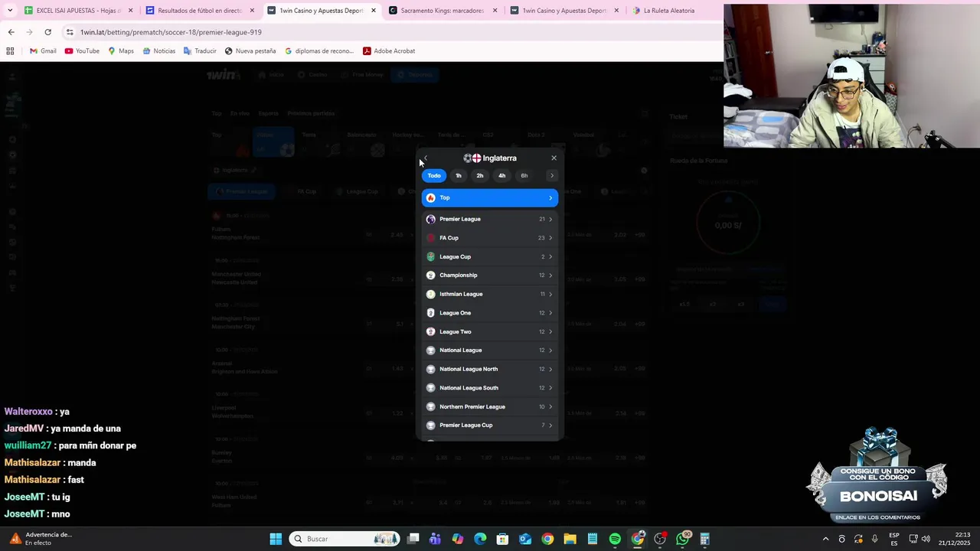Open the National League North row
Viewport: 980px width, 551px height.
490,370
